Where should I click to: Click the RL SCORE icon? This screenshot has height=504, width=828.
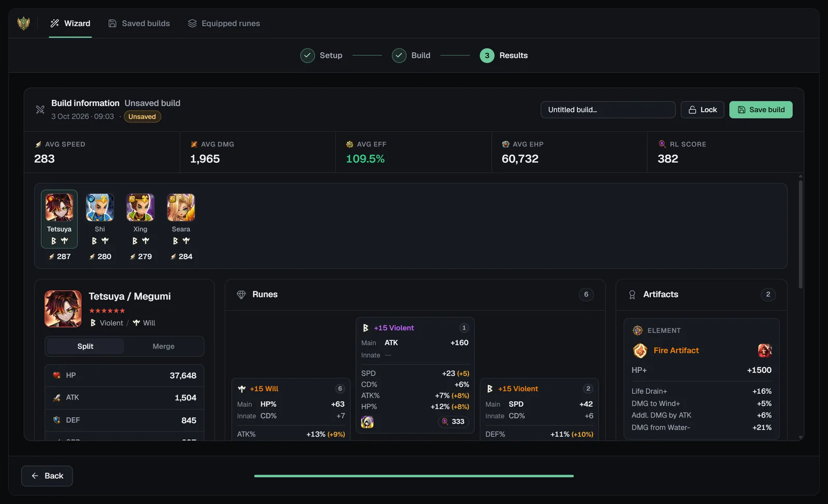pos(662,144)
